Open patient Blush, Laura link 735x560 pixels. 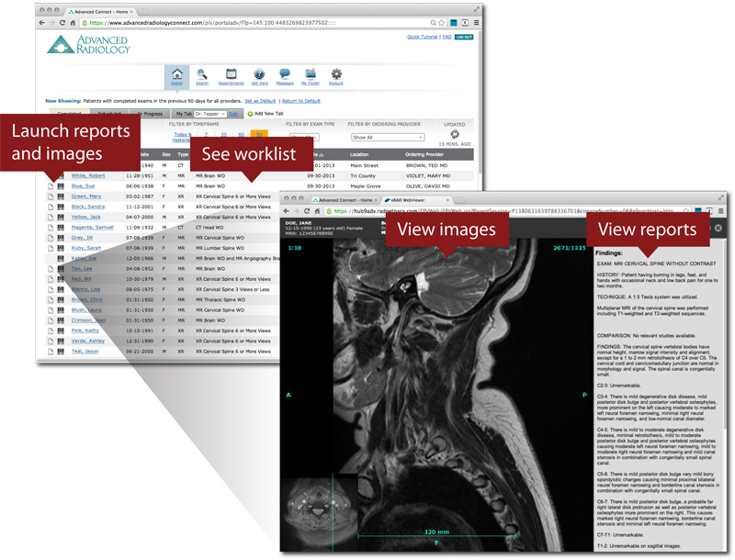coord(86,310)
